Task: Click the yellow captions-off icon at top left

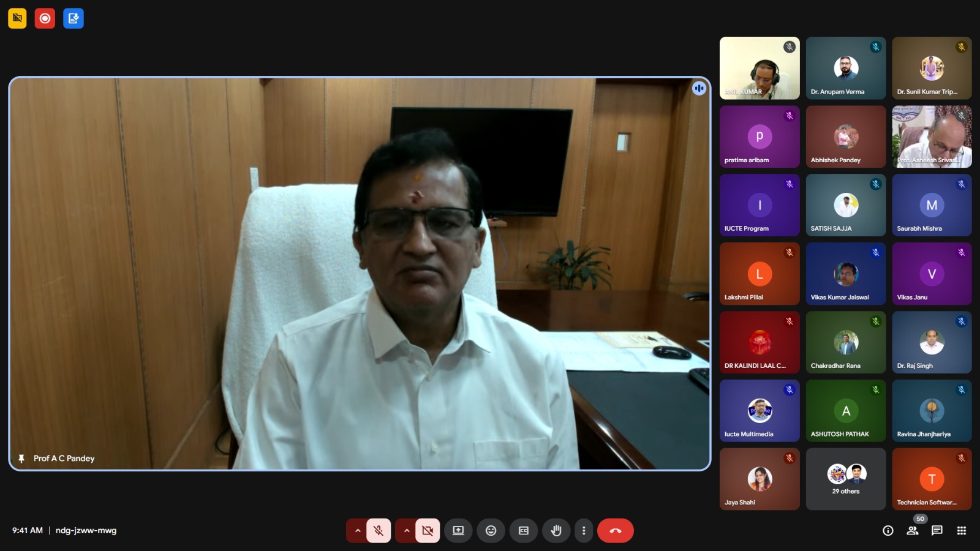Action: (x=17, y=18)
